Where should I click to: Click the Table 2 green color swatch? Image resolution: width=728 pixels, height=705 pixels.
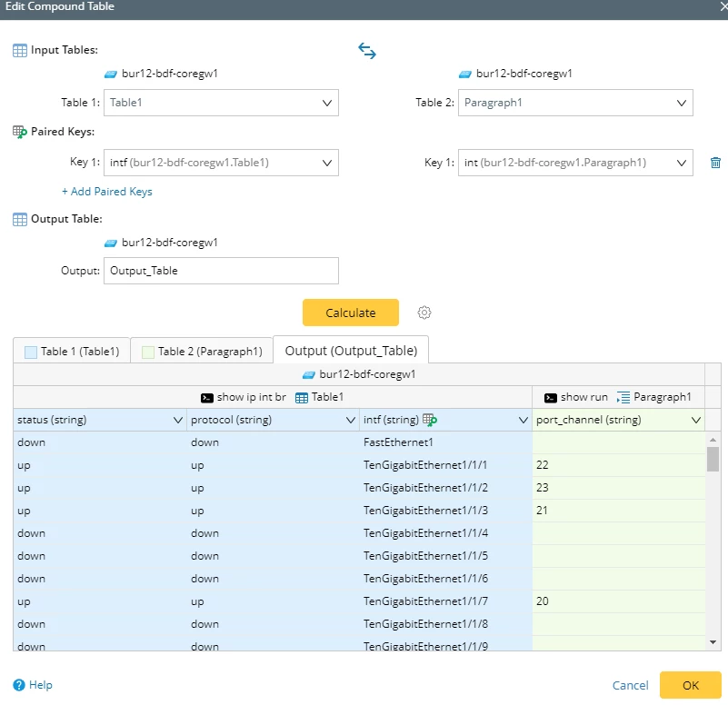[x=148, y=352]
